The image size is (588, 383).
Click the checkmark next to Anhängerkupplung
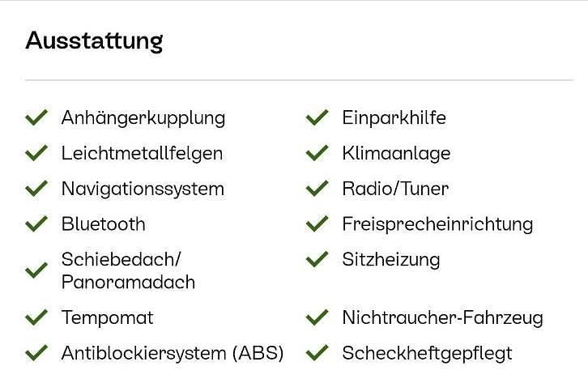(x=36, y=118)
